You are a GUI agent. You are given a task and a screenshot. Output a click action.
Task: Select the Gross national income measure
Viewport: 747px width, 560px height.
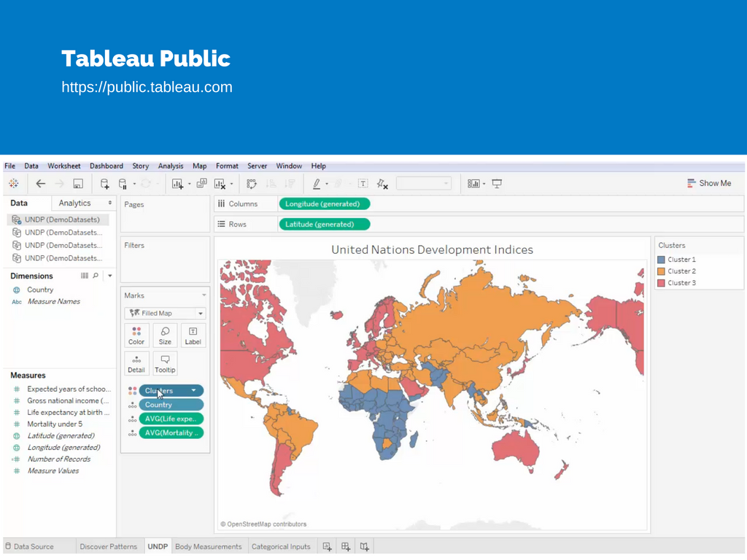point(68,401)
